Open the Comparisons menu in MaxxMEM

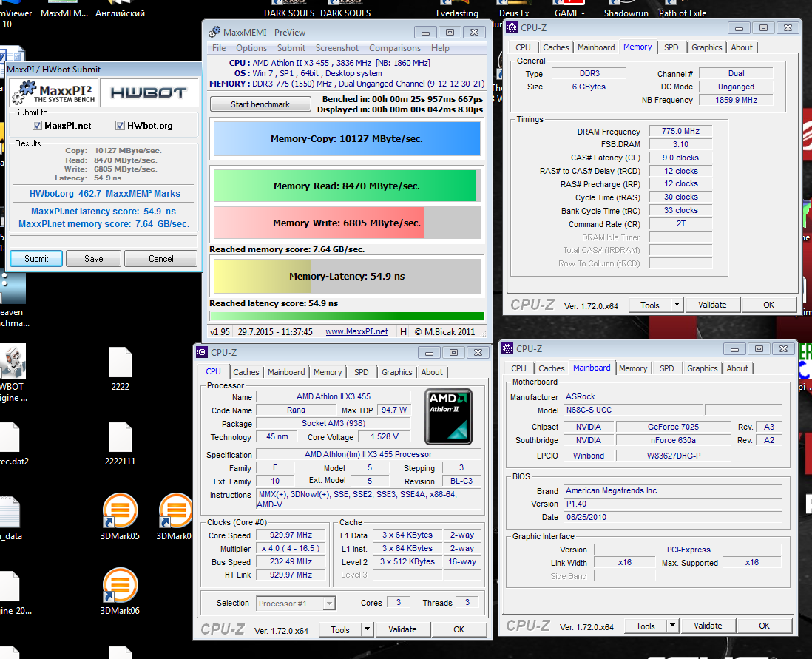395,47
